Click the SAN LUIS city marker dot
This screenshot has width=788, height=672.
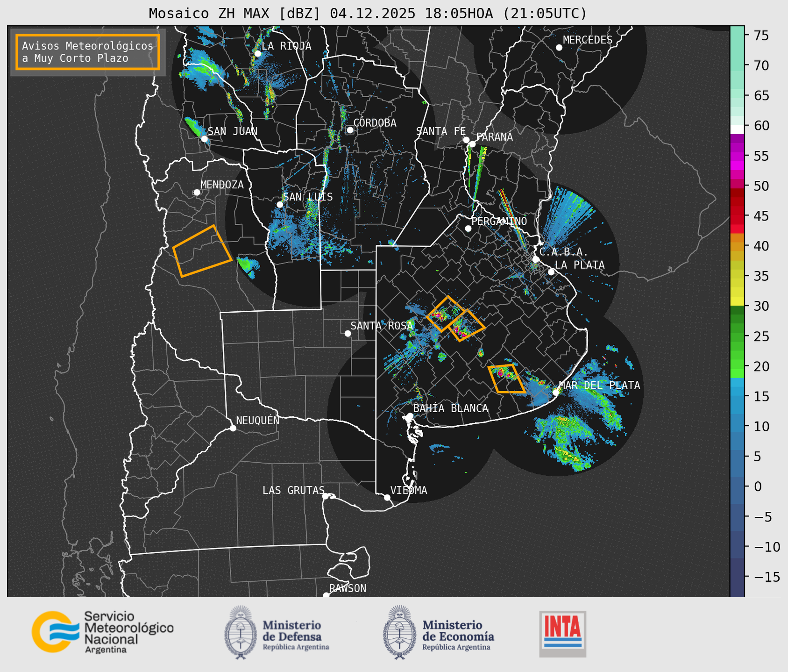coord(280,204)
